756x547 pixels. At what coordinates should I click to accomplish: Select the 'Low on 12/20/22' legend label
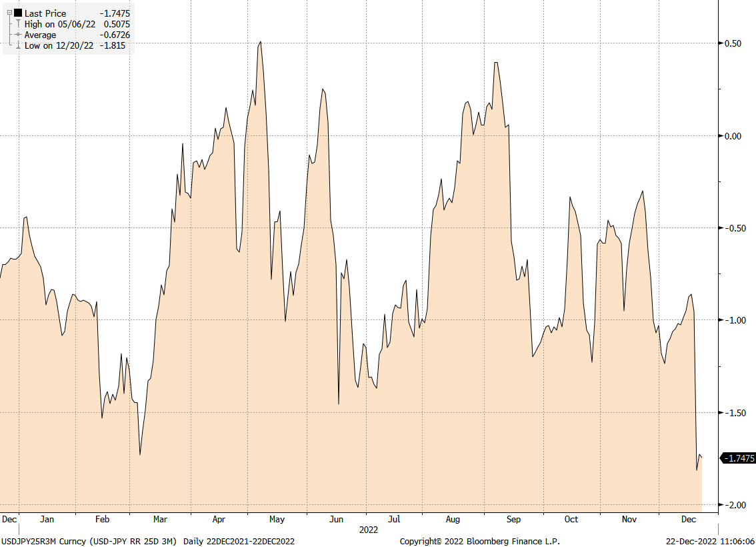click(59, 45)
